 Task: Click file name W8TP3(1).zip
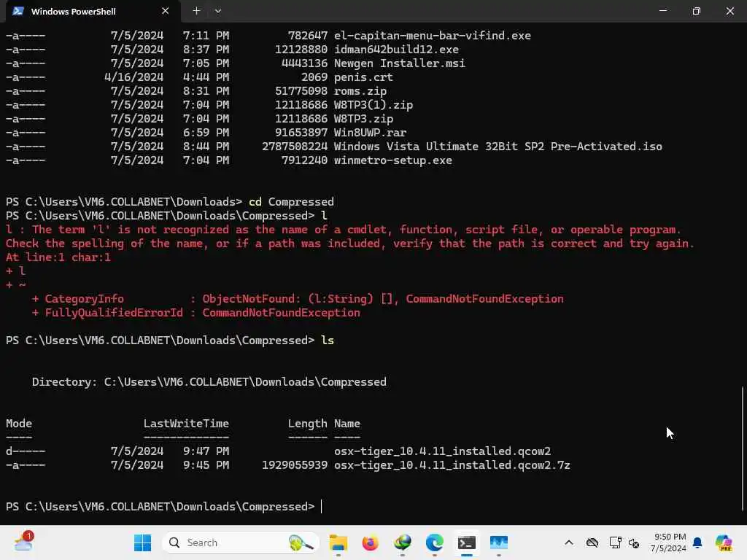pos(373,105)
